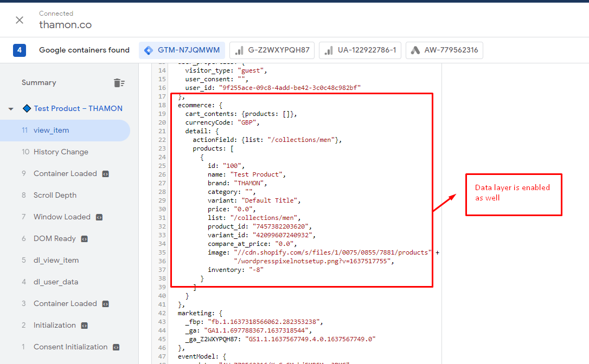Viewport: 589px width, 364px height.
Task: Click the Test Product page diamond icon
Action: pos(27,109)
